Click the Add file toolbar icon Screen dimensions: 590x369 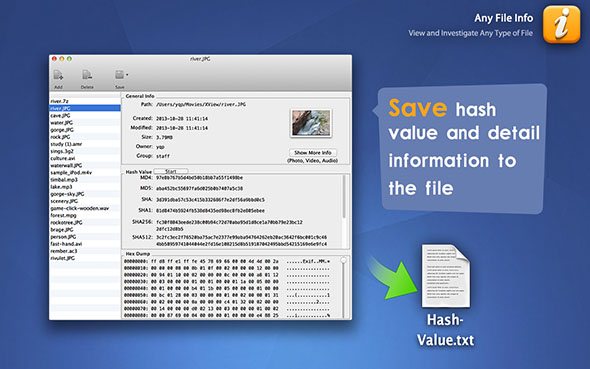coord(58,75)
